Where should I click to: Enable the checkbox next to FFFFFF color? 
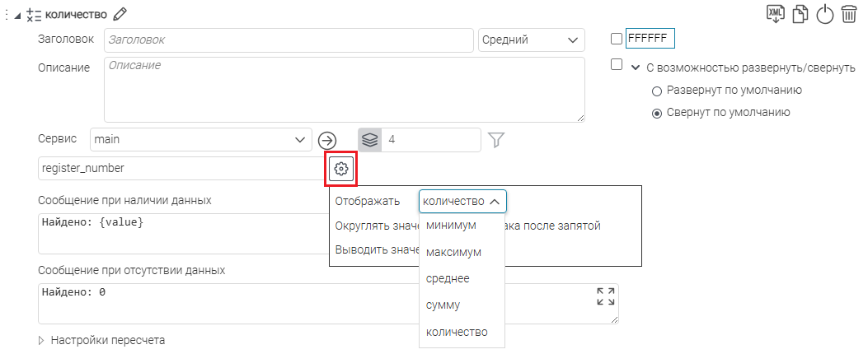click(x=616, y=39)
